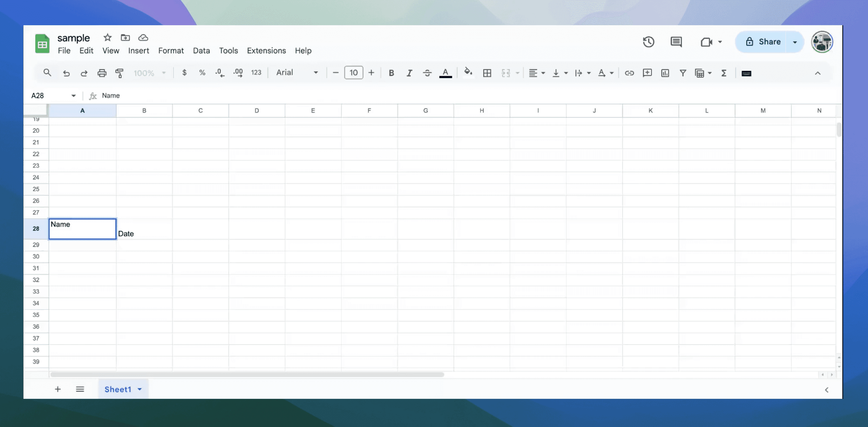868x427 pixels.
Task: Open the 123 number format menu
Action: pos(256,73)
